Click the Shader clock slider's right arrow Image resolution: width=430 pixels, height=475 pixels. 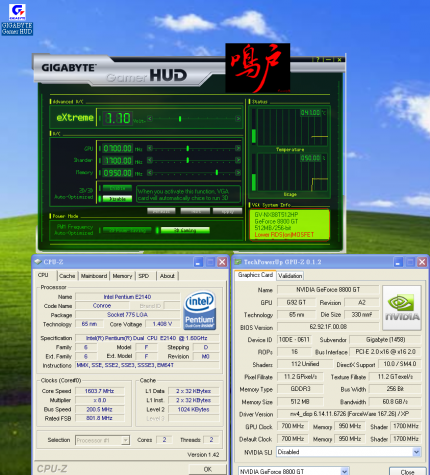pyautogui.click(x=238, y=160)
